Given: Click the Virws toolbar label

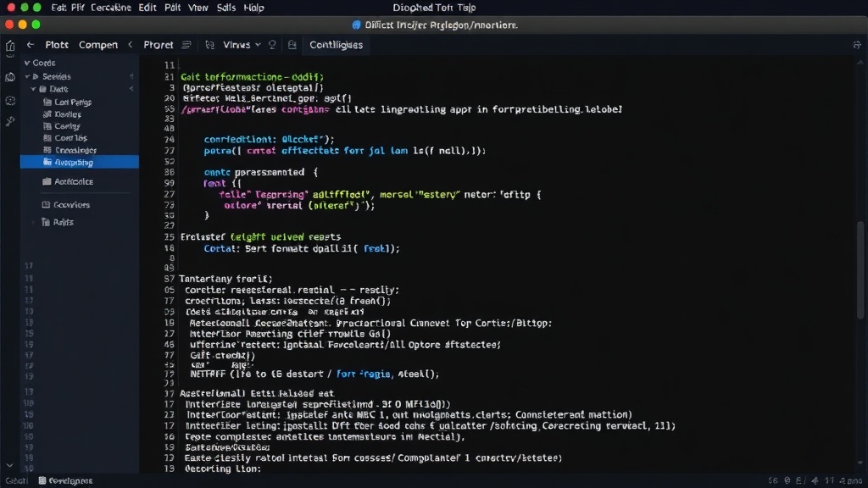Looking at the screenshot, I should (236, 45).
